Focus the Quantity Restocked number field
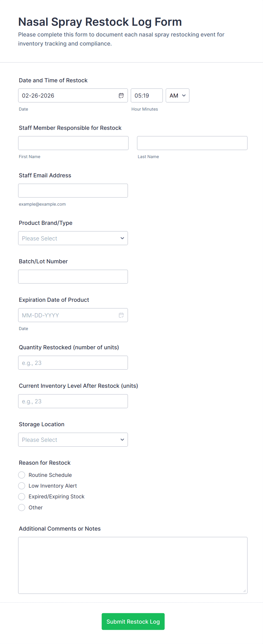This screenshot has height=644, width=263. pos(73,363)
